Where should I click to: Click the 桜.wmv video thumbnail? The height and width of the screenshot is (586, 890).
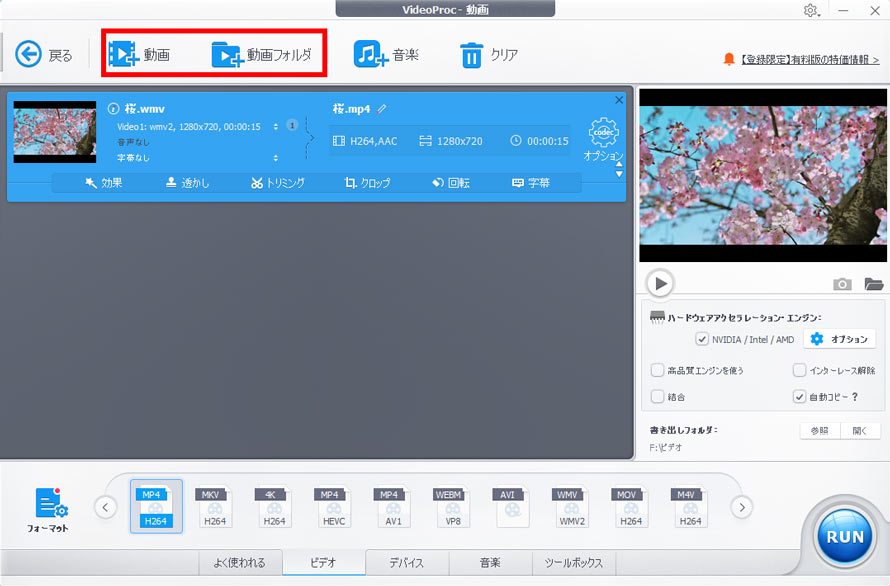(54, 132)
